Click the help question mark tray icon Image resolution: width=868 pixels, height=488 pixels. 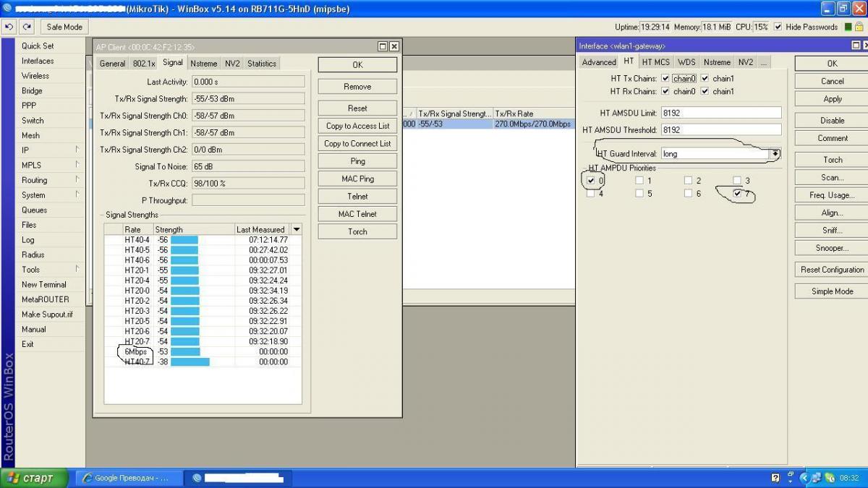point(775,478)
